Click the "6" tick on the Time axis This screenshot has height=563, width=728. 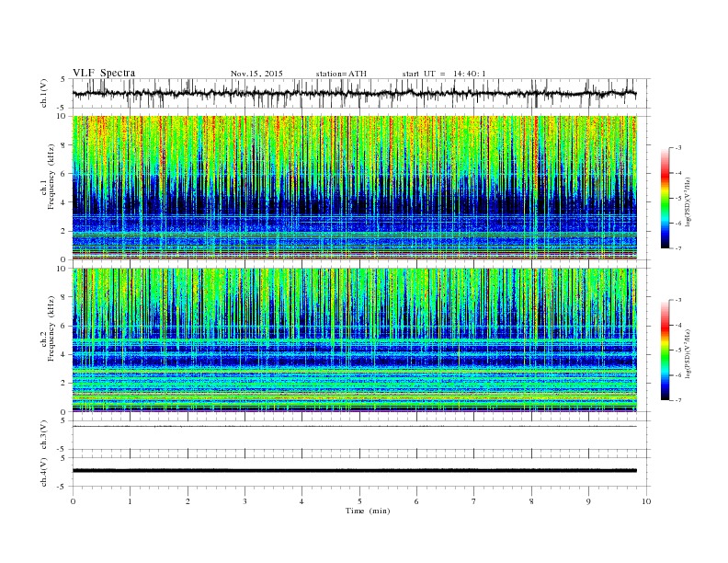[416, 501]
